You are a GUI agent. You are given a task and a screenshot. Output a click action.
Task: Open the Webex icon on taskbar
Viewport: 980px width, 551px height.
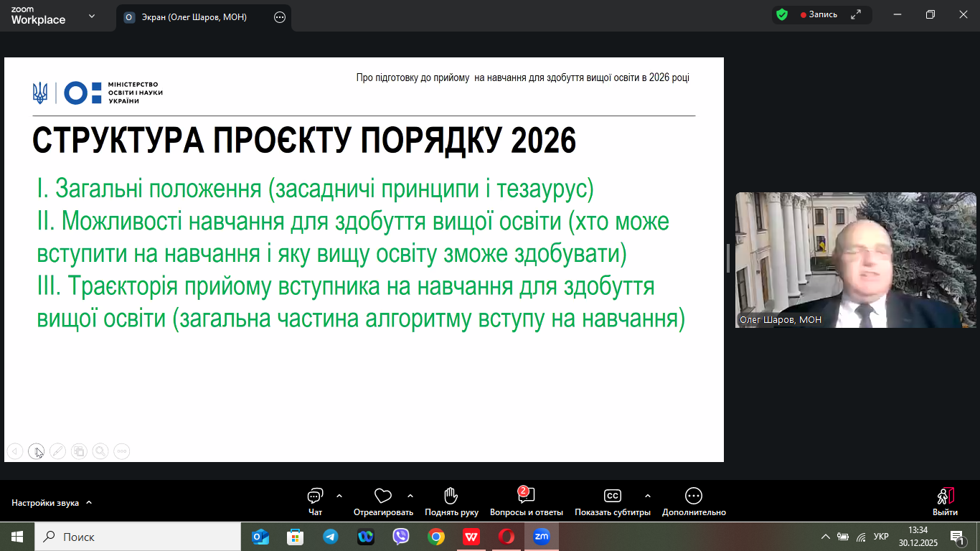365,537
